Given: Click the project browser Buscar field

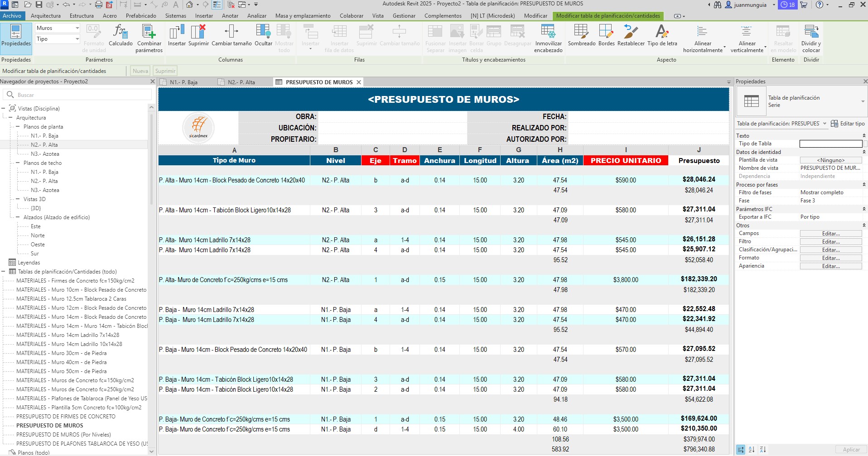Looking at the screenshot, I should 82,95.
